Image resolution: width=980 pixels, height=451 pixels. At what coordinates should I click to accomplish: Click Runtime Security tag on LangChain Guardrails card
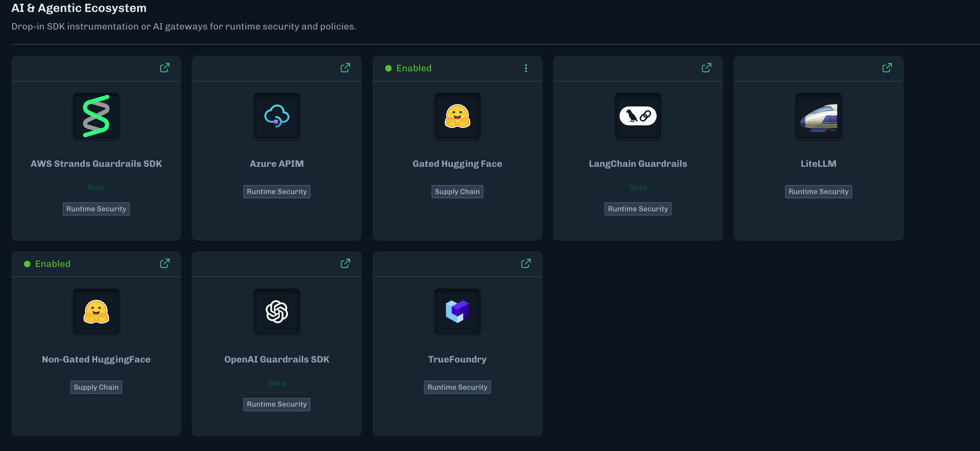click(x=638, y=209)
